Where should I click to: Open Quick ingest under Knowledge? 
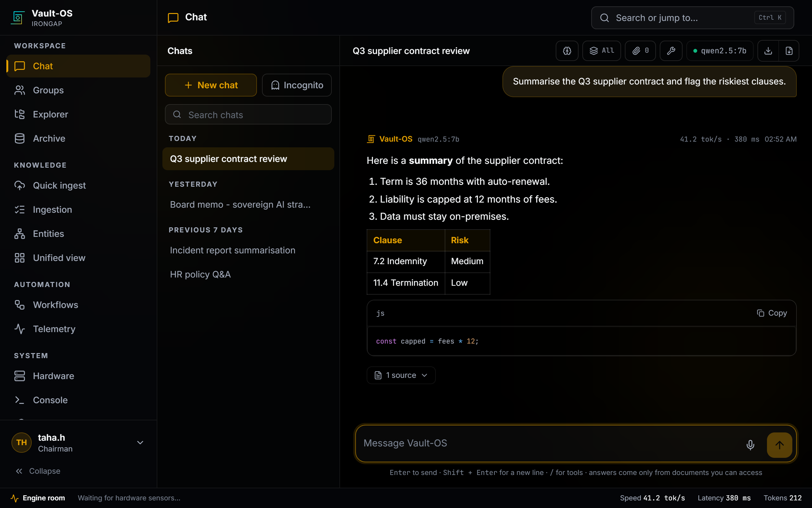click(x=78, y=185)
